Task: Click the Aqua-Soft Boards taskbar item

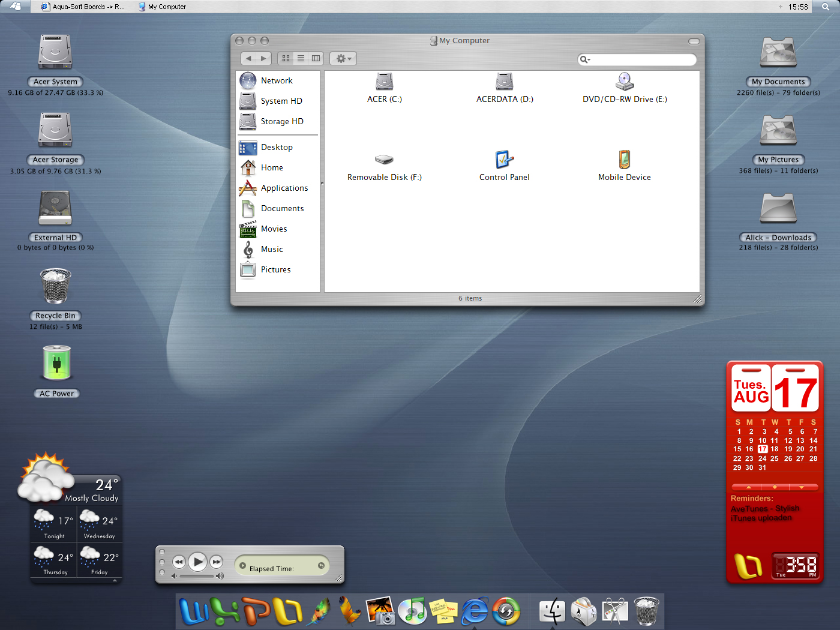Action: click(x=83, y=7)
